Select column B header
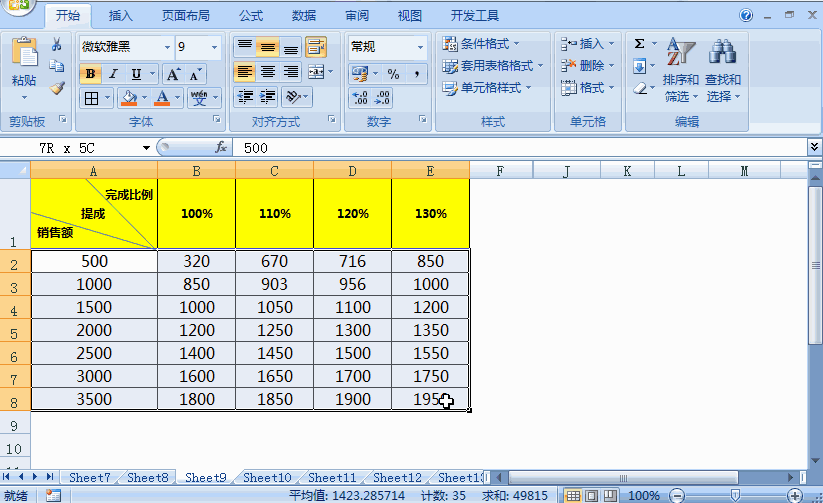The width and height of the screenshot is (823, 503). (196, 171)
